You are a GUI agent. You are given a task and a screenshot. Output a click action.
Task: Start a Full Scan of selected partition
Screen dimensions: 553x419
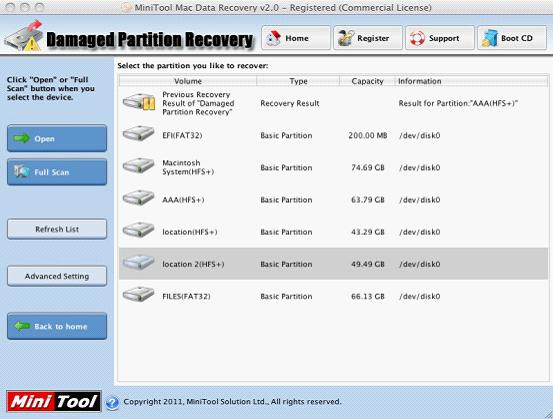pos(57,172)
